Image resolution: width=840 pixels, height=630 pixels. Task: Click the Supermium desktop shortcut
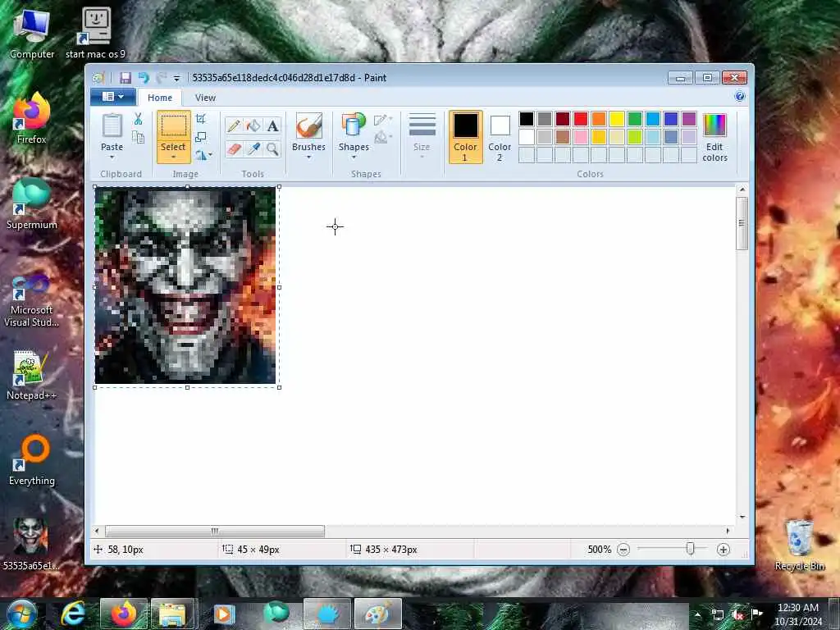32,204
